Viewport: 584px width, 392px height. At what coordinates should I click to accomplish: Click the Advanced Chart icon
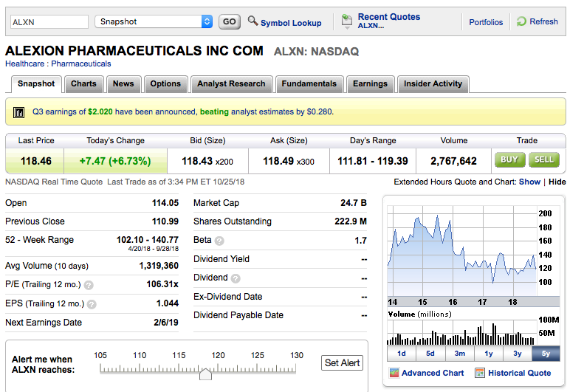(x=394, y=373)
